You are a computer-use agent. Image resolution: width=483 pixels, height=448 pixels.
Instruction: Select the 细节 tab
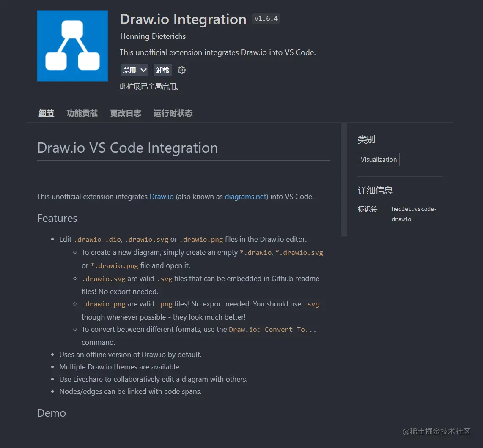pos(46,113)
